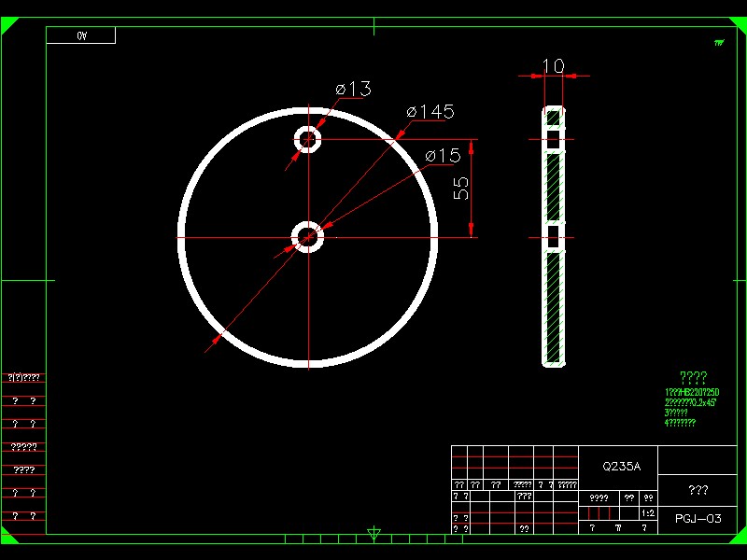Image resolution: width=747 pixels, height=560 pixels.
Task: Select the green datum mark in top-right corner
Action: (718, 42)
